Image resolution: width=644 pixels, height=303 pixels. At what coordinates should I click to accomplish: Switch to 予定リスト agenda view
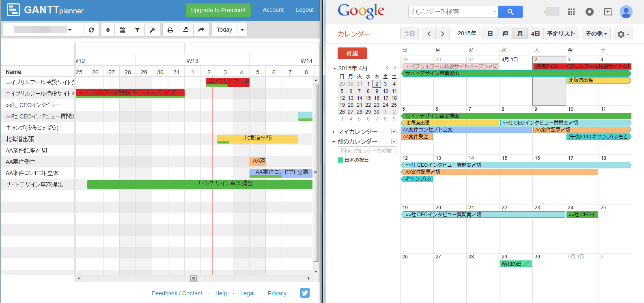561,34
